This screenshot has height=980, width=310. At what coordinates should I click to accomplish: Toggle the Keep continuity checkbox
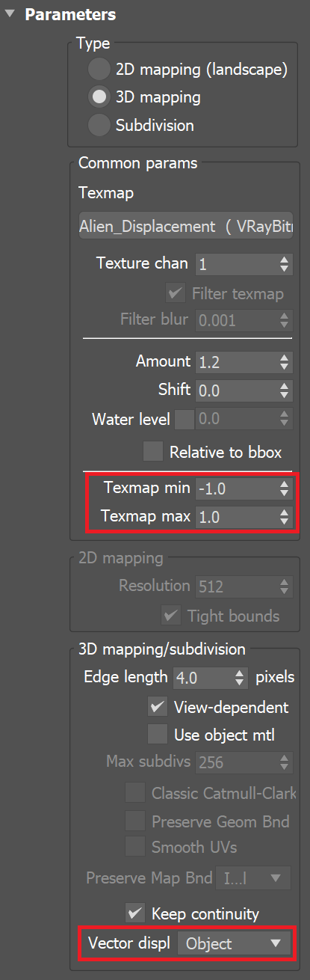pos(135,913)
